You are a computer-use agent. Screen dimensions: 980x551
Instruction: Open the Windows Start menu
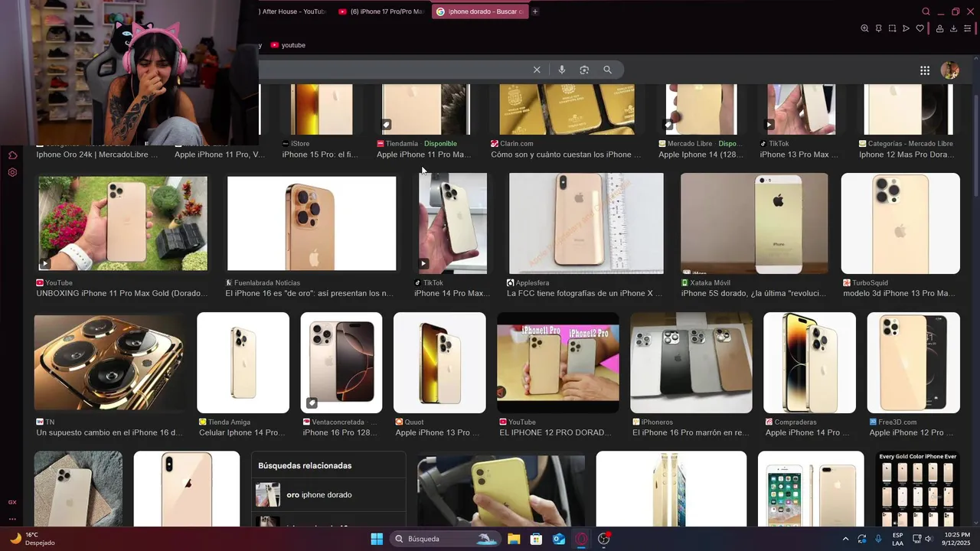pos(377,539)
